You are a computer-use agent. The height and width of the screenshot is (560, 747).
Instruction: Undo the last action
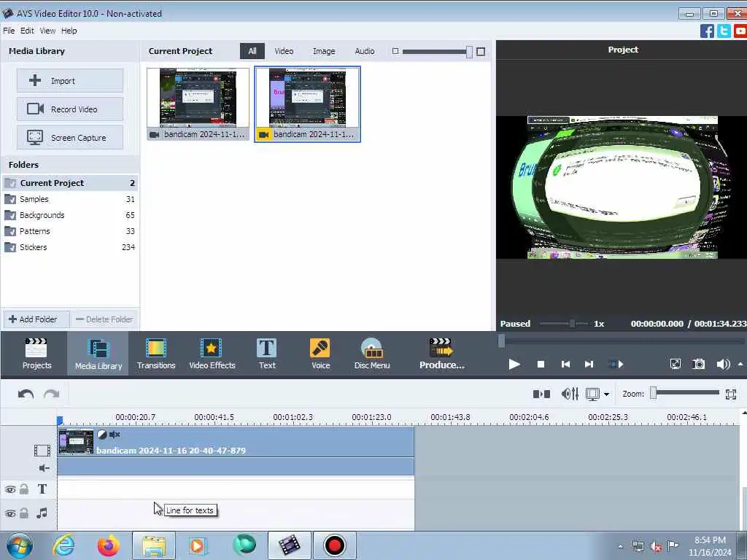[x=26, y=394]
